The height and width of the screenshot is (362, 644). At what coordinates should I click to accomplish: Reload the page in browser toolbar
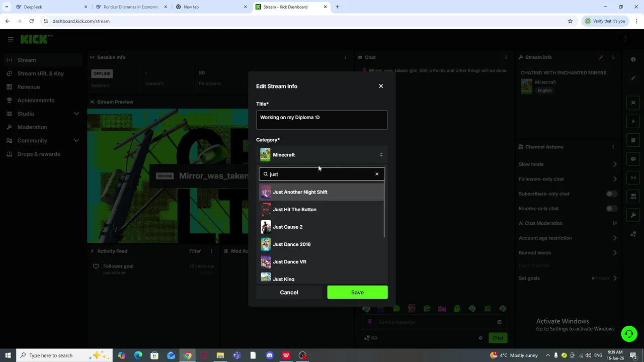coord(31,21)
